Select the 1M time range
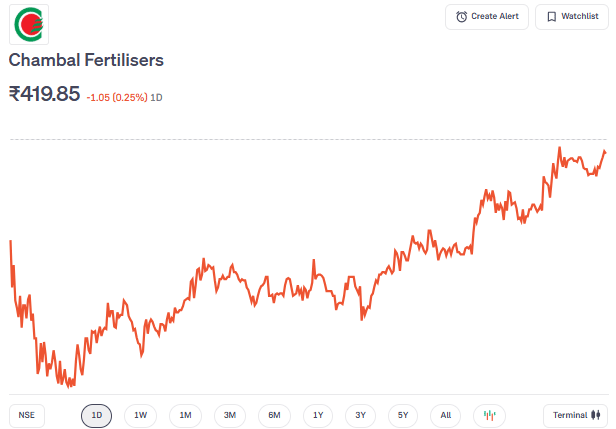Screen dimensions: 616x429 coord(185,415)
